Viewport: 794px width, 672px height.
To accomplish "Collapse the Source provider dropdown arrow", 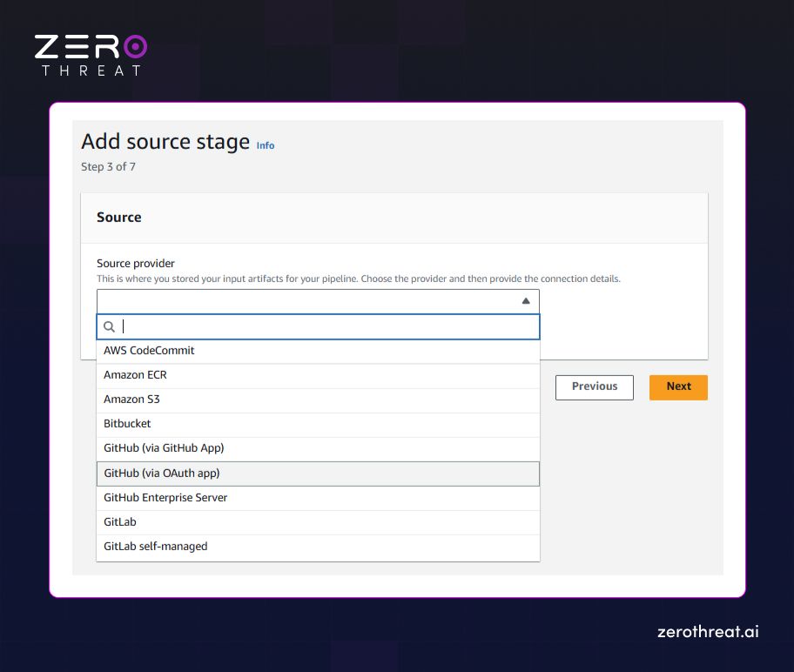I will (526, 301).
